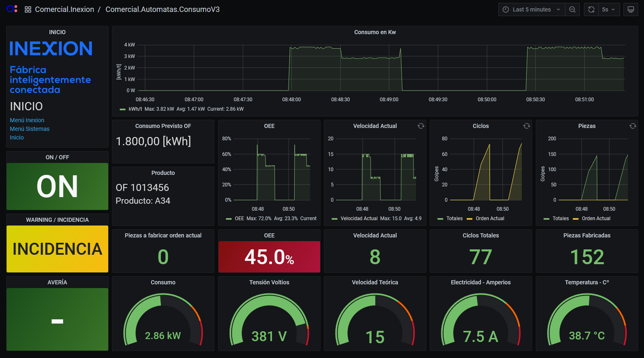Click the clock icon in time picker

click(506, 9)
